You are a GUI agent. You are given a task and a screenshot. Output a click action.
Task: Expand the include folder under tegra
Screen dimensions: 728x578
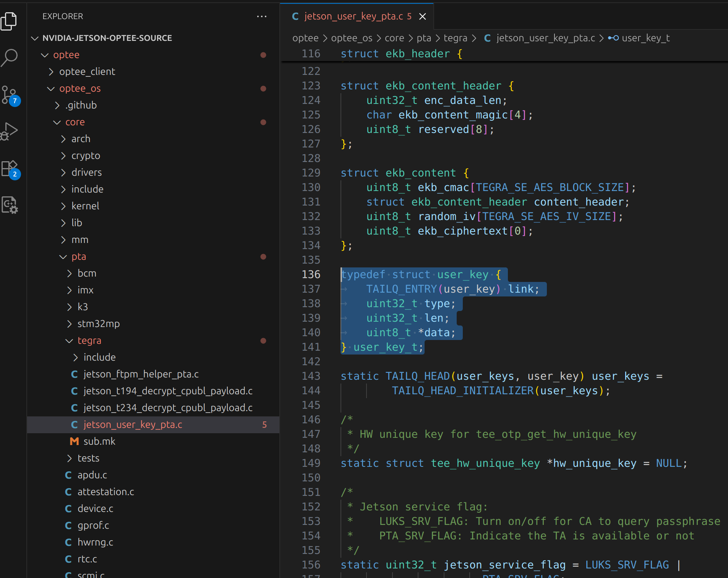pyautogui.click(x=75, y=358)
